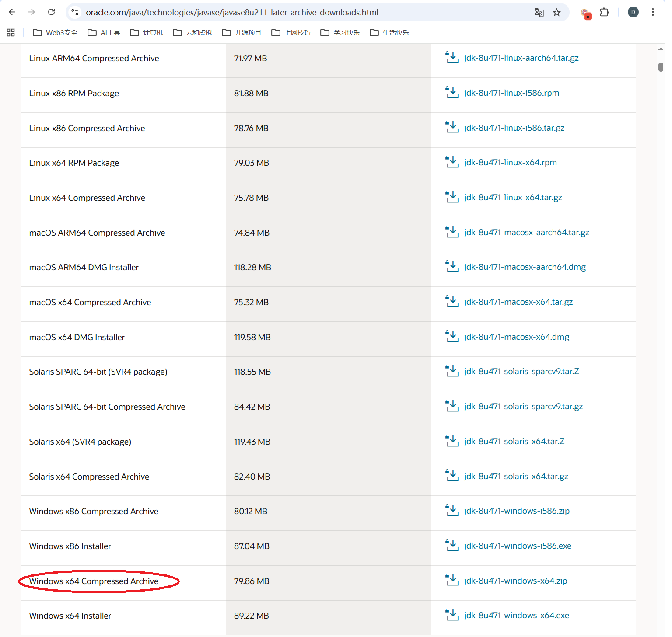Click the bookmark star icon
This screenshot has height=637, width=672.
(x=556, y=12)
